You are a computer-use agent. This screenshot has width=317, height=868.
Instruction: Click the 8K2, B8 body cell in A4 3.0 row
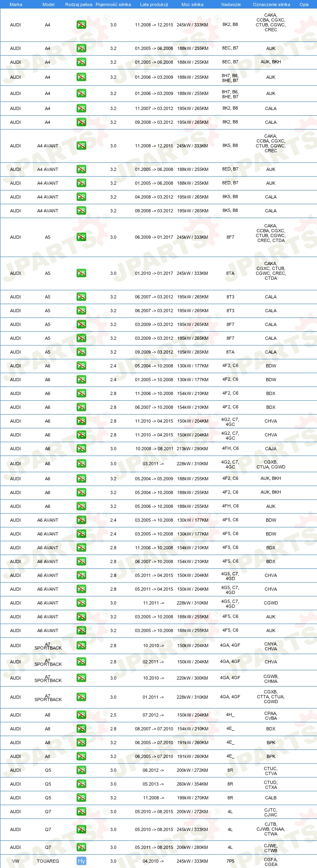tap(230, 24)
